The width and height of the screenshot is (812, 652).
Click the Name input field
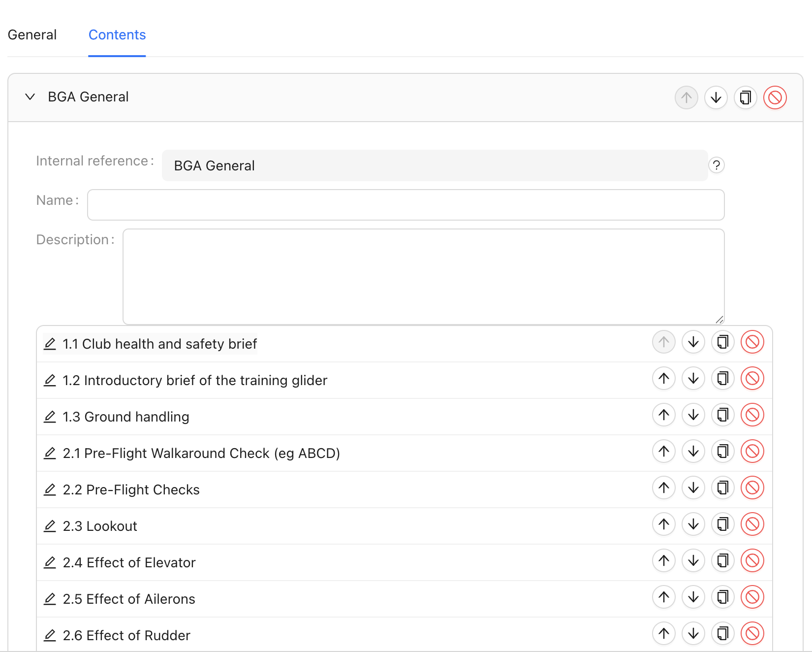[x=406, y=205]
